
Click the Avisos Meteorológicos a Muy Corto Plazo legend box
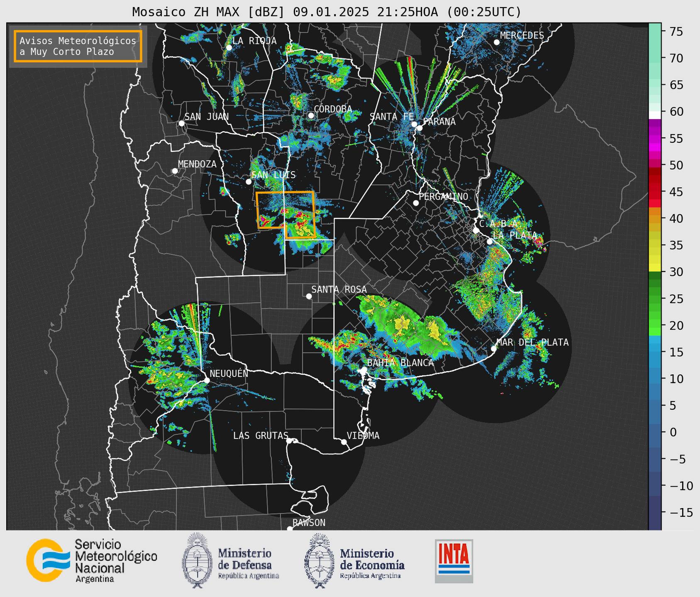pyautogui.click(x=78, y=46)
